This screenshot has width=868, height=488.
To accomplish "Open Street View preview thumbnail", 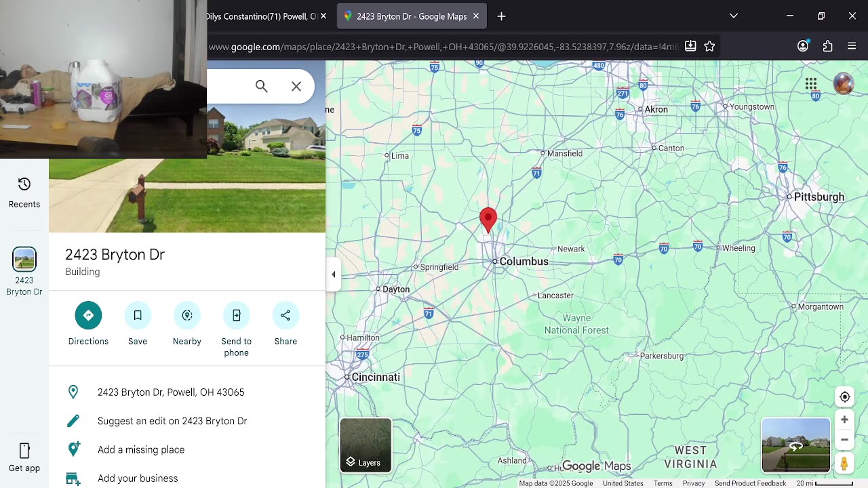I will (796, 445).
